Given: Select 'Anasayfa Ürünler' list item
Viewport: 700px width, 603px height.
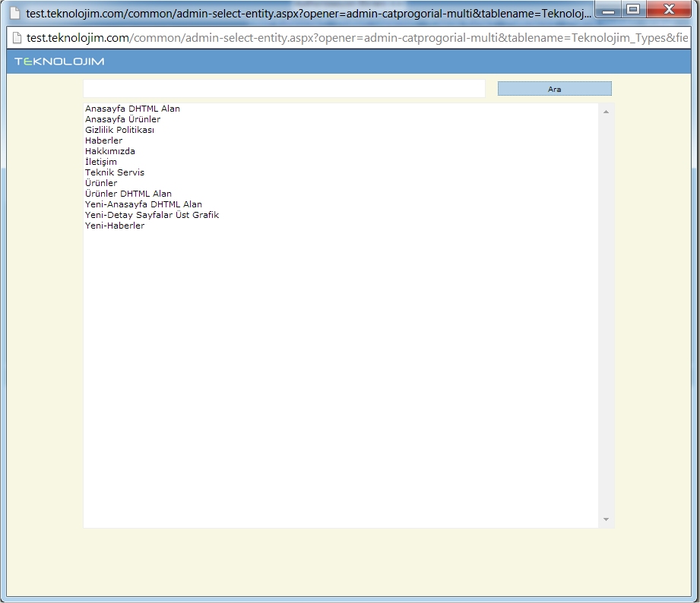Looking at the screenshot, I should click(341, 119).
